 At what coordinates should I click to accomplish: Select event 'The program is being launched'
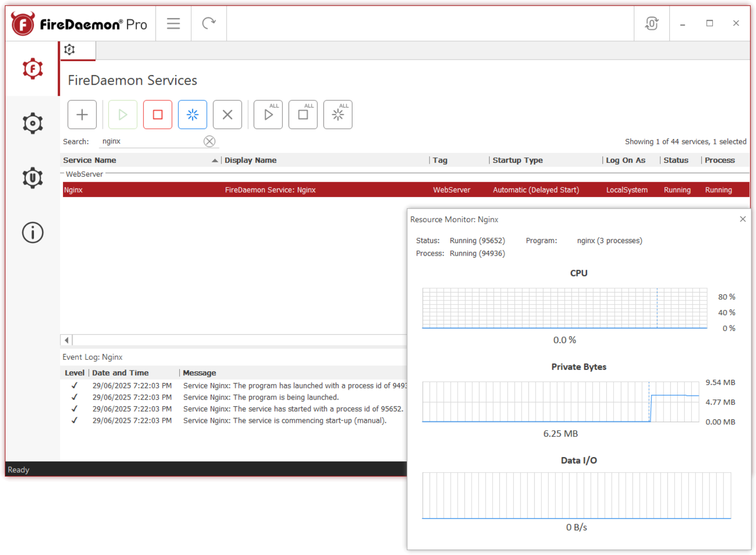[234, 397]
